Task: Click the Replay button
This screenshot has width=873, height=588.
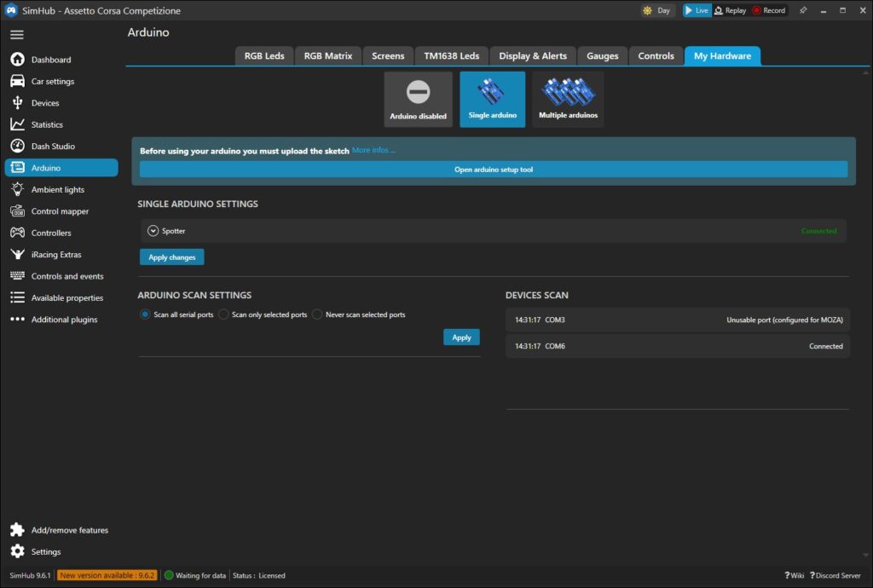Action: pyautogui.click(x=730, y=10)
